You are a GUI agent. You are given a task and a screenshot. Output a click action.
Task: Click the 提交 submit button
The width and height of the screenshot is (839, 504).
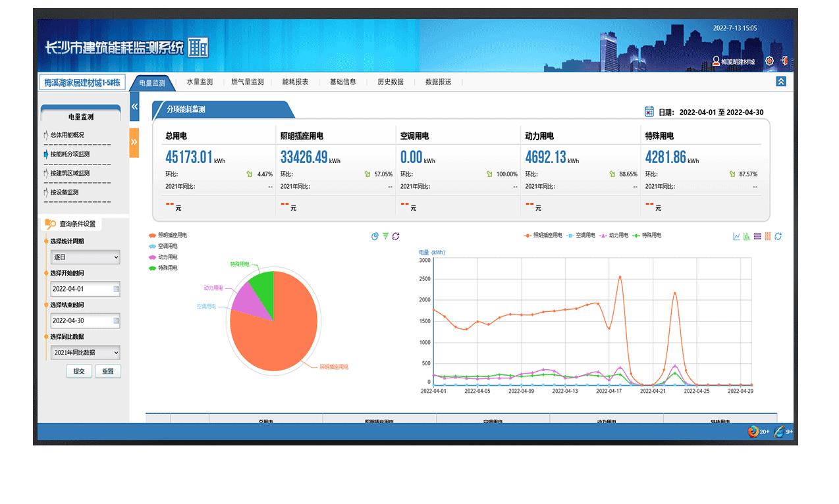pyautogui.click(x=79, y=371)
